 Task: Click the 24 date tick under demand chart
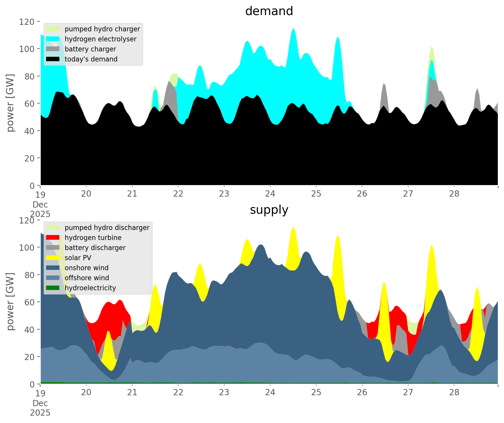270,194
